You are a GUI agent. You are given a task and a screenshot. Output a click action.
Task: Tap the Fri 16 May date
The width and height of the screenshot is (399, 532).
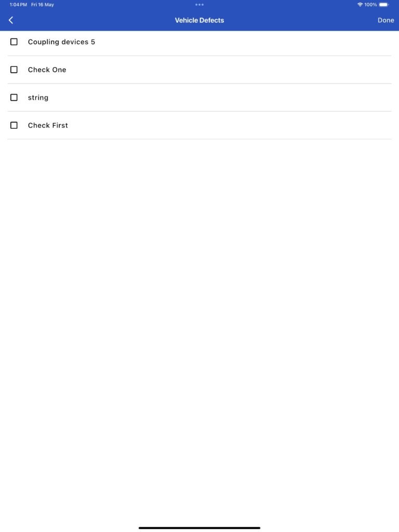(43, 5)
